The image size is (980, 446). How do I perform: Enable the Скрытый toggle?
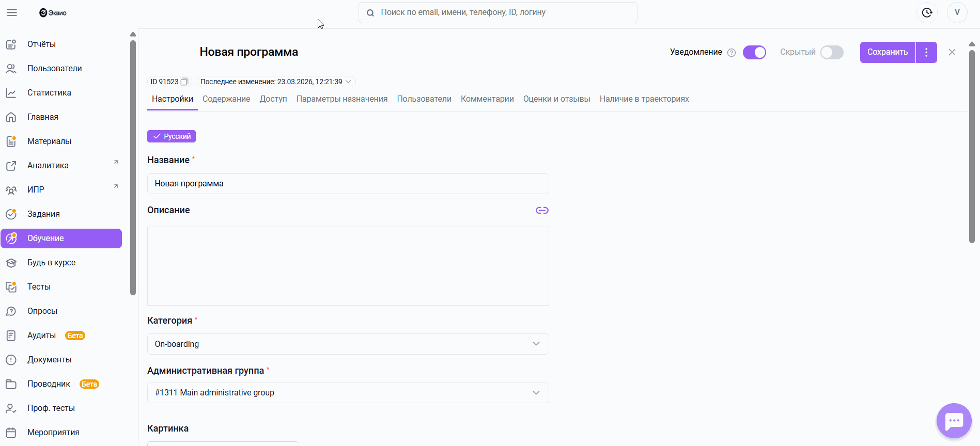point(832,52)
